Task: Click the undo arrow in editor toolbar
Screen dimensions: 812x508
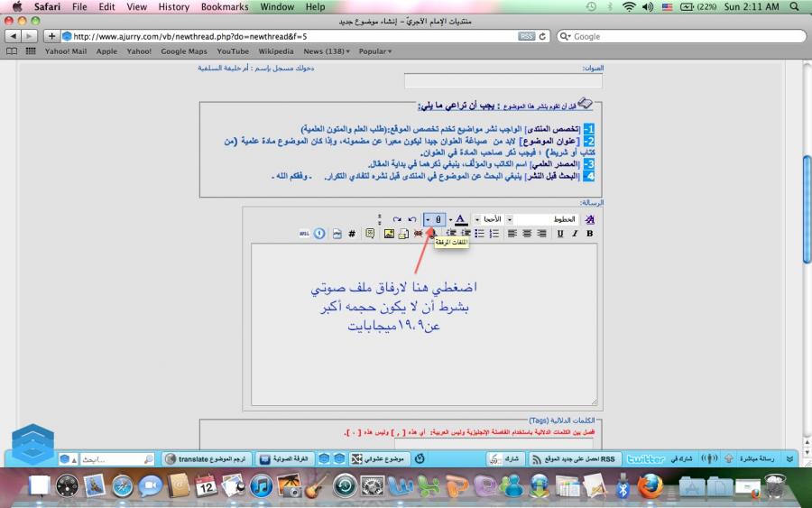Action: coord(412,219)
